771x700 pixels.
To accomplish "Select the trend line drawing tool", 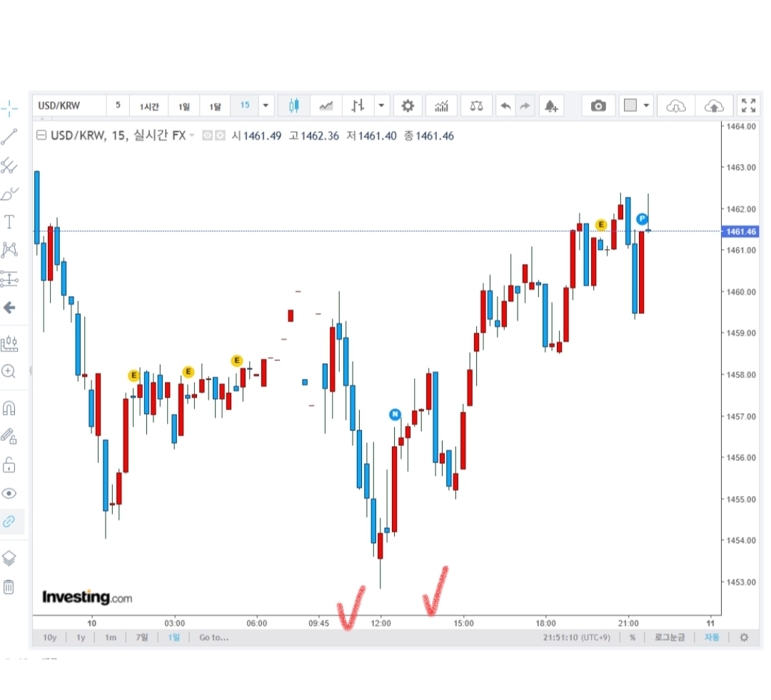I will point(9,137).
